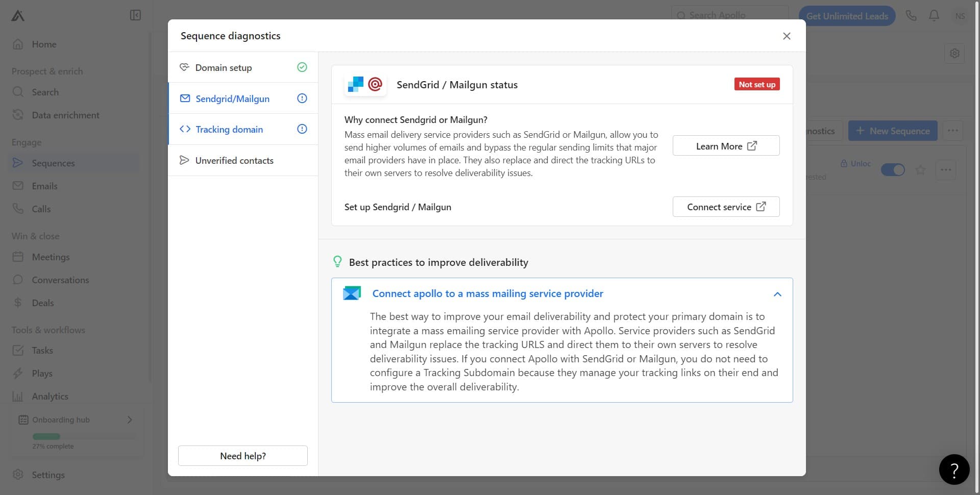Open the phone dialer icon

(x=911, y=16)
